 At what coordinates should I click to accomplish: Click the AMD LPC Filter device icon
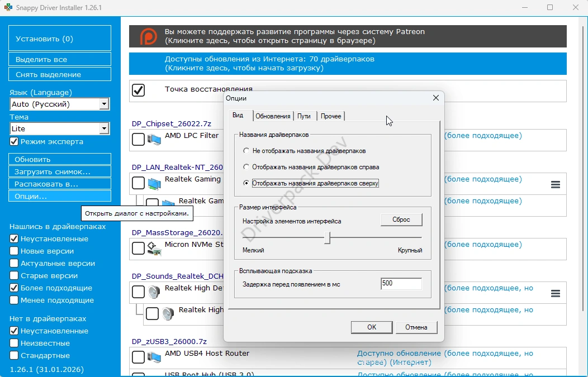point(154,140)
